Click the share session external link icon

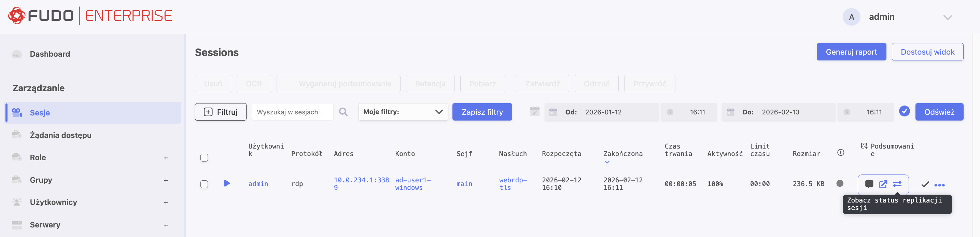tap(883, 184)
